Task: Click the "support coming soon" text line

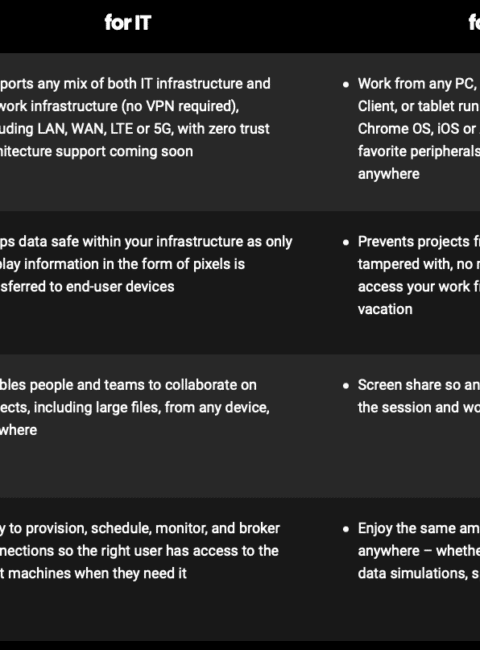Action: point(97,151)
